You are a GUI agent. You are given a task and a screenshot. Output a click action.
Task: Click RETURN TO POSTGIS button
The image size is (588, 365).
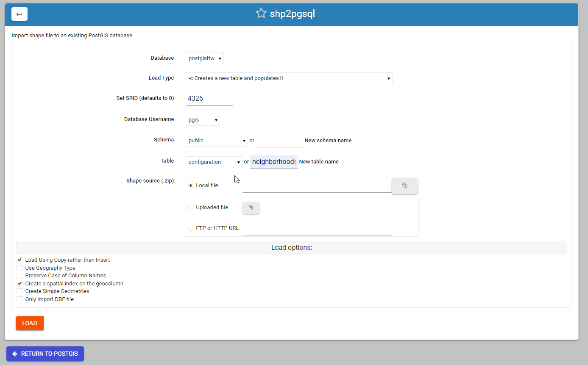pos(45,354)
